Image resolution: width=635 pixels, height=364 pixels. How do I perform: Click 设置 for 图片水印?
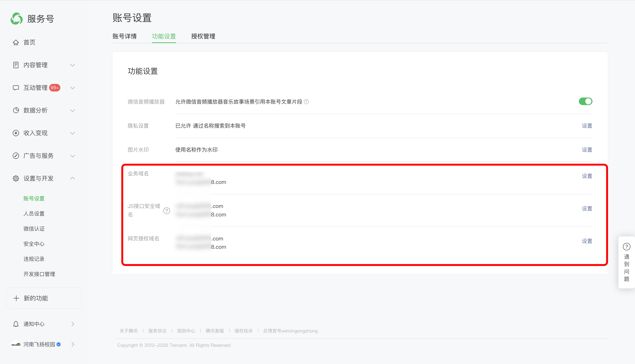(587, 150)
